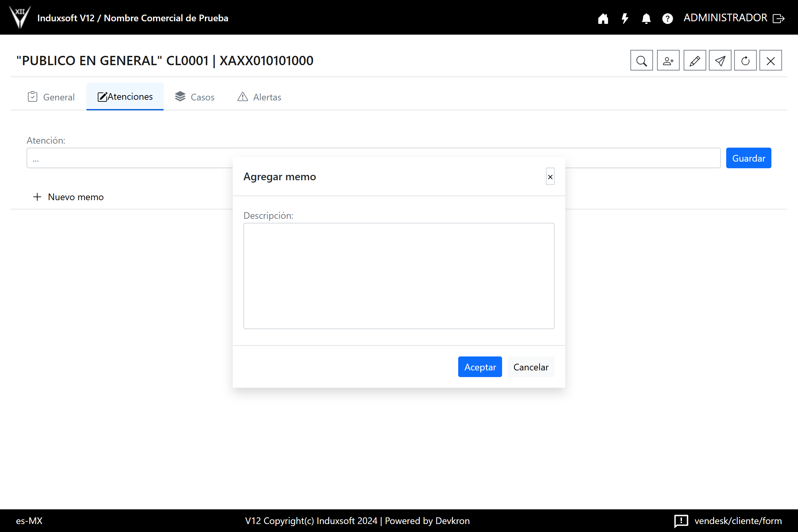
Task: Open the lightning bolt quick actions icon
Action: click(x=625, y=18)
